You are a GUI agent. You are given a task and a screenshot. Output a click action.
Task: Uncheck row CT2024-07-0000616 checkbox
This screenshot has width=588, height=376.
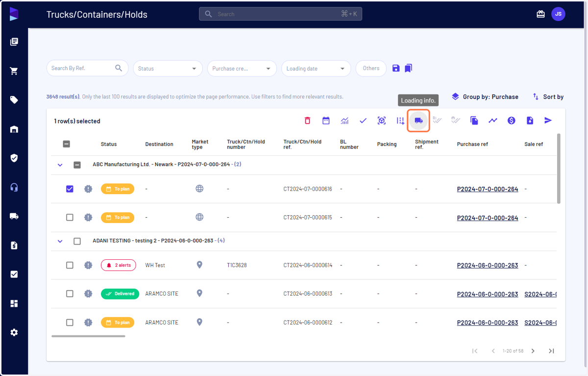(x=70, y=189)
